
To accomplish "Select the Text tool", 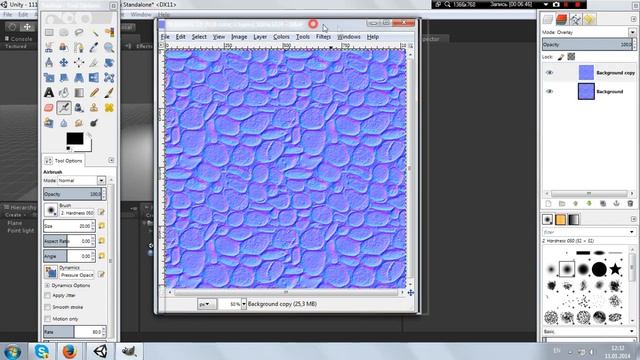I will [x=49, y=93].
